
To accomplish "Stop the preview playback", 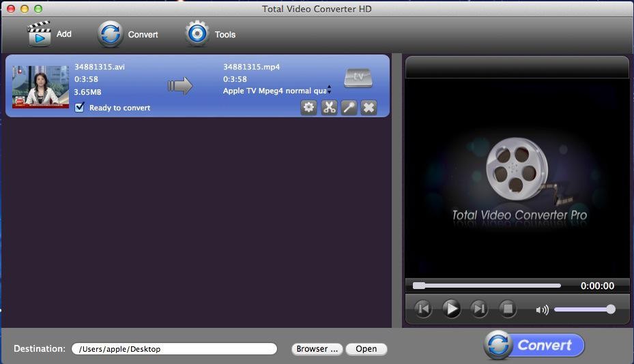I will click(508, 309).
